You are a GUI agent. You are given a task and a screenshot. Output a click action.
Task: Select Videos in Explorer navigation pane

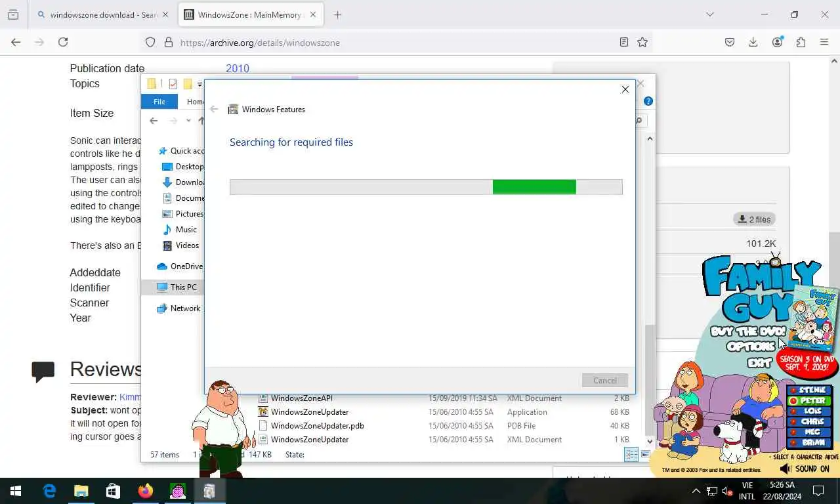coord(180,245)
